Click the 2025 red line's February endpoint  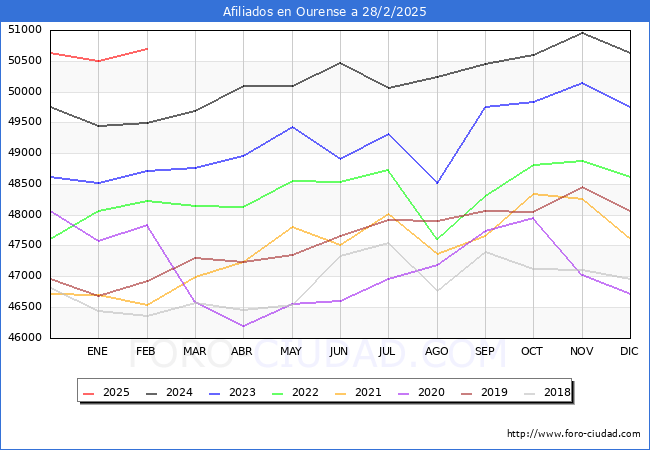pos(147,48)
